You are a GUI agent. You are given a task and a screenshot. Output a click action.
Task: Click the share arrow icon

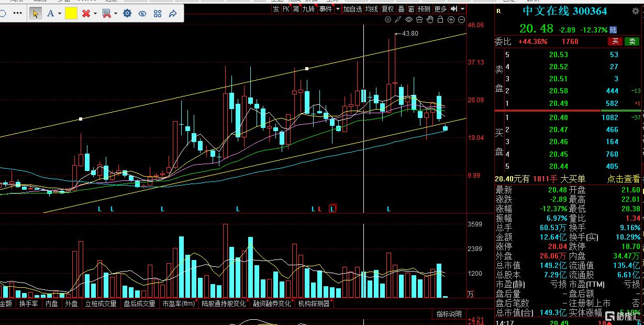pyautogui.click(x=173, y=14)
